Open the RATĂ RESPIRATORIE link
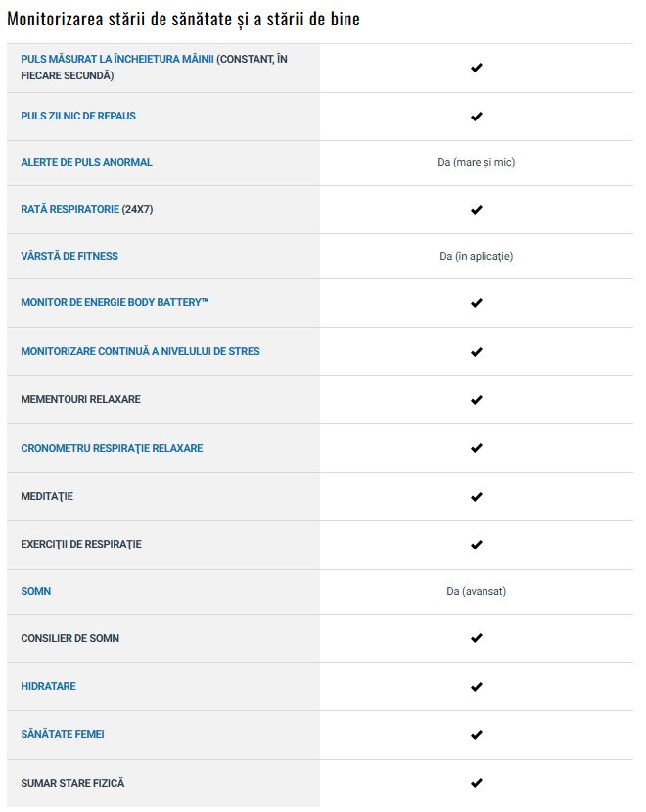Screen dimensions: 646x812 point(69,210)
